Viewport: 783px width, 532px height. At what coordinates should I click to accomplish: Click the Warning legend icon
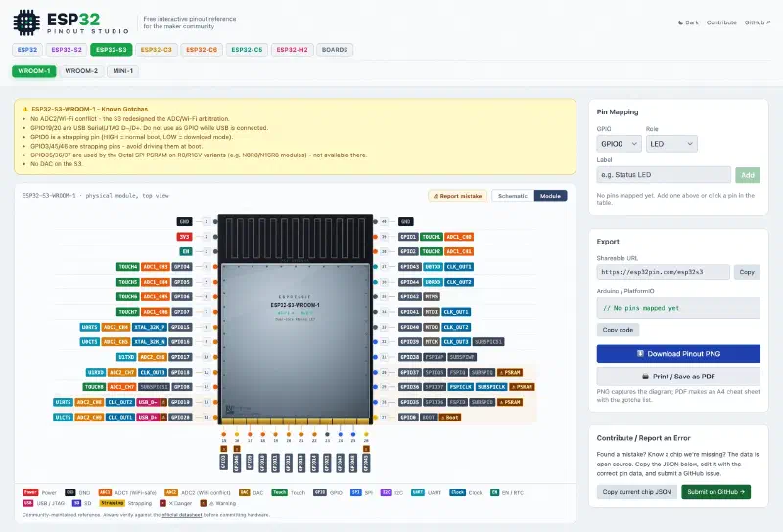click(x=204, y=503)
